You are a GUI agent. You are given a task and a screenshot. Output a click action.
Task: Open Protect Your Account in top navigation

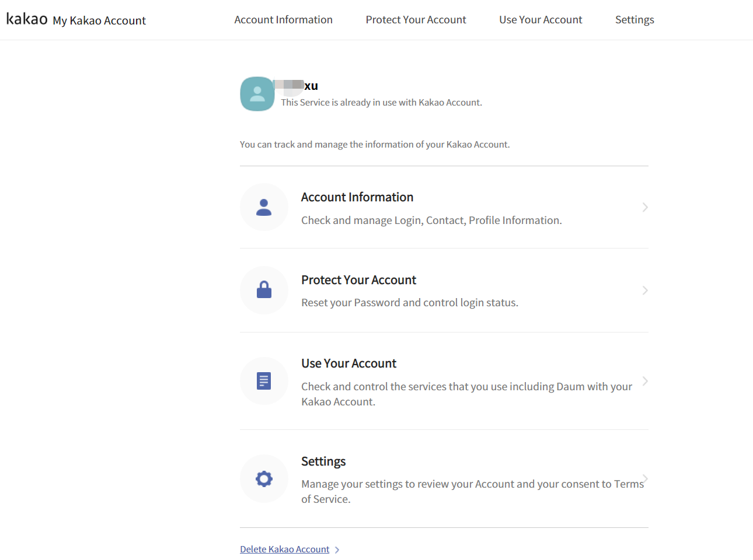point(416,20)
